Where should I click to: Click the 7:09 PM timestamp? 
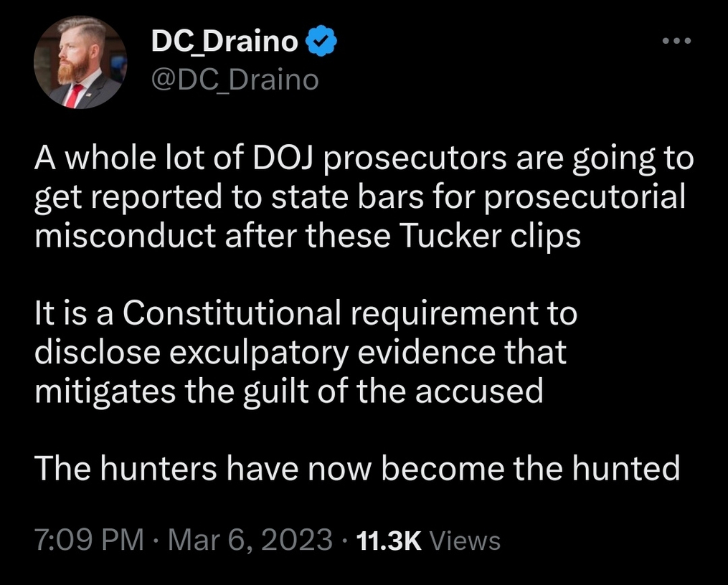pyautogui.click(x=88, y=539)
